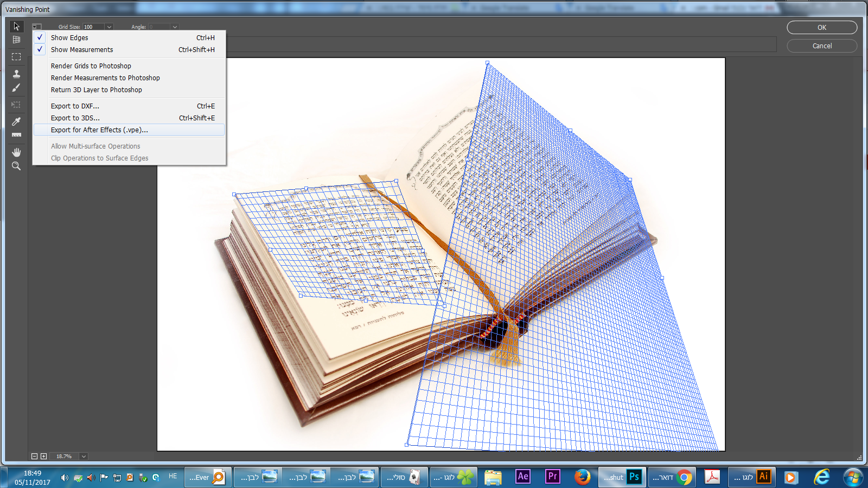Select the Brush tool

[16, 88]
